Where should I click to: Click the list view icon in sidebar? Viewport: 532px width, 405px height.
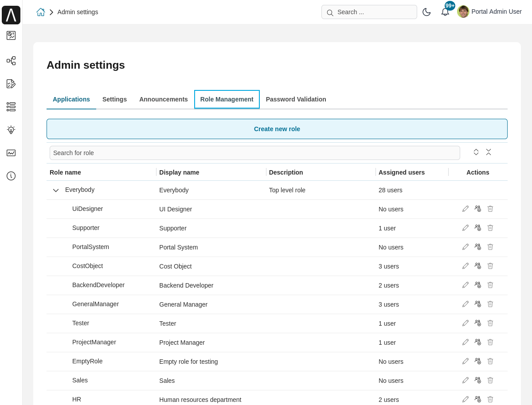tap(11, 107)
